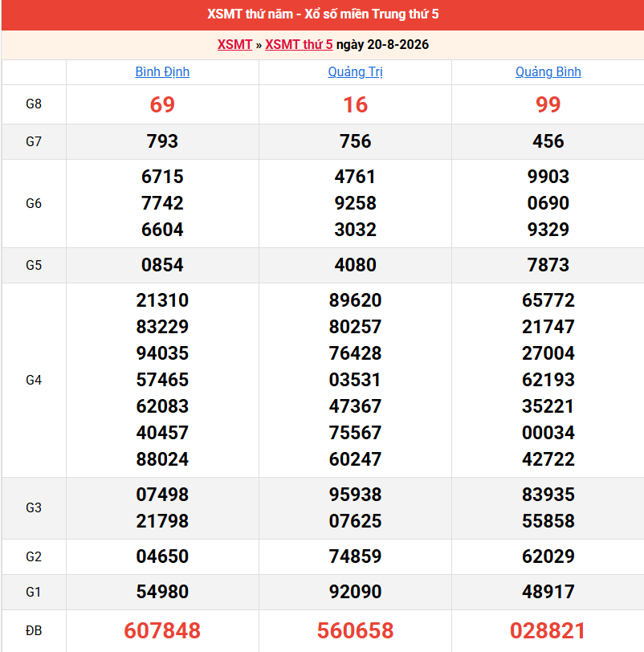Click the G7 row label
644x652 pixels.
(x=34, y=141)
